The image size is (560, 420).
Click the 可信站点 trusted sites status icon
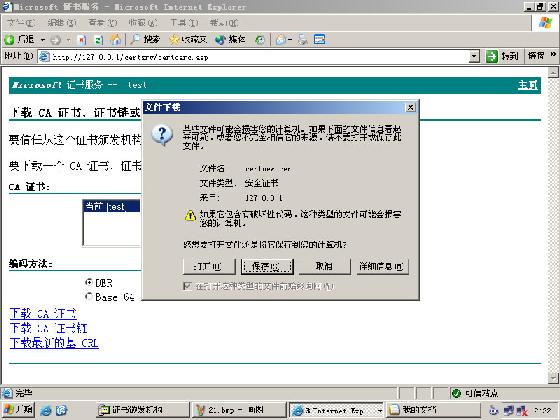[456, 393]
